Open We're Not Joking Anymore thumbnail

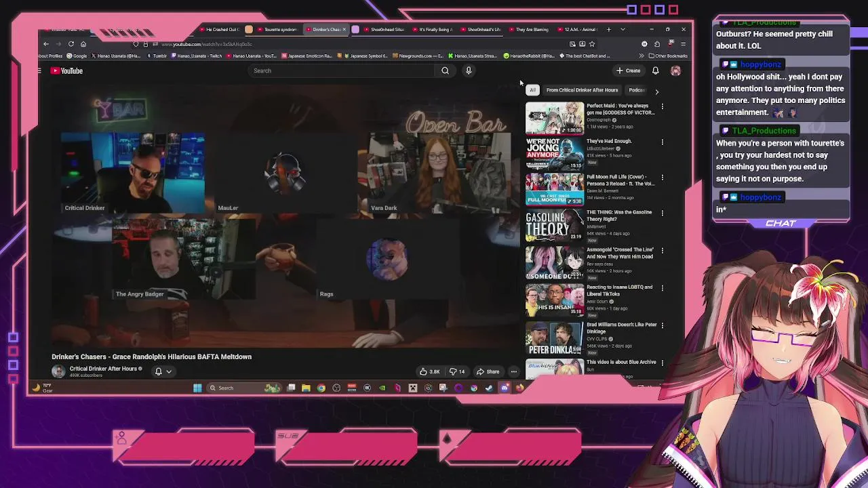click(x=555, y=153)
